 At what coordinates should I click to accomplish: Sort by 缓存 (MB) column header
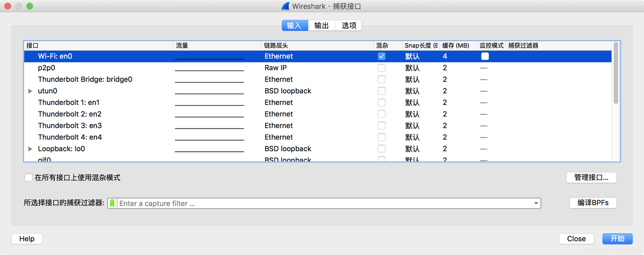(458, 45)
